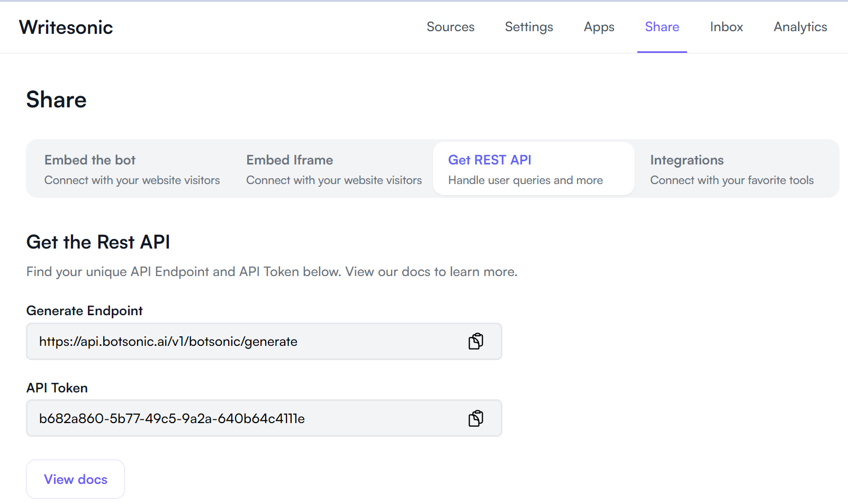Click inside the API Token field

[x=238, y=419]
